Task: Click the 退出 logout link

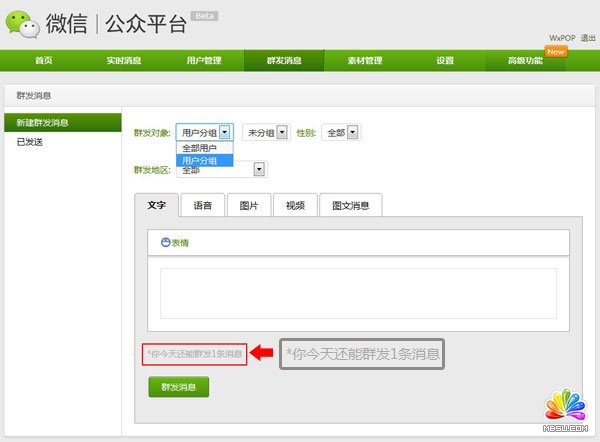Action: (588, 37)
